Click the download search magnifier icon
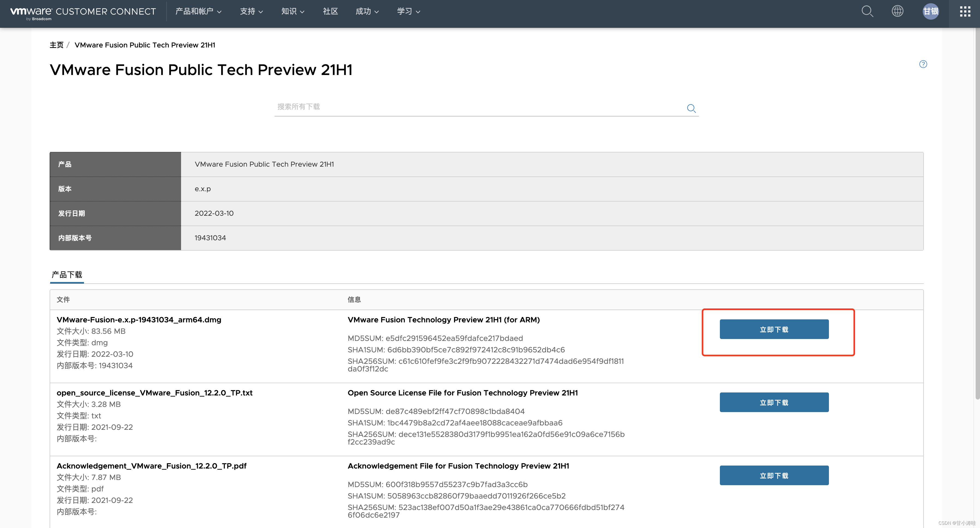The image size is (980, 528). click(x=691, y=109)
